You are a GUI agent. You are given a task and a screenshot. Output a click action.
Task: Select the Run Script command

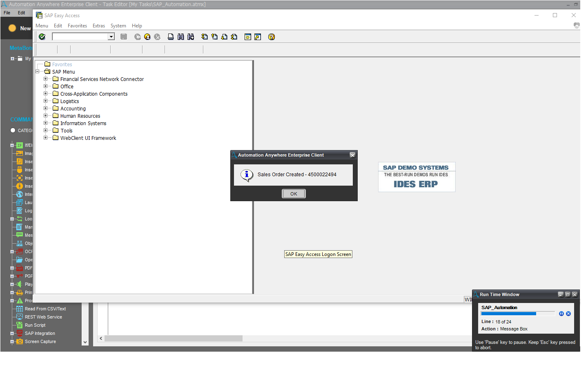point(35,325)
